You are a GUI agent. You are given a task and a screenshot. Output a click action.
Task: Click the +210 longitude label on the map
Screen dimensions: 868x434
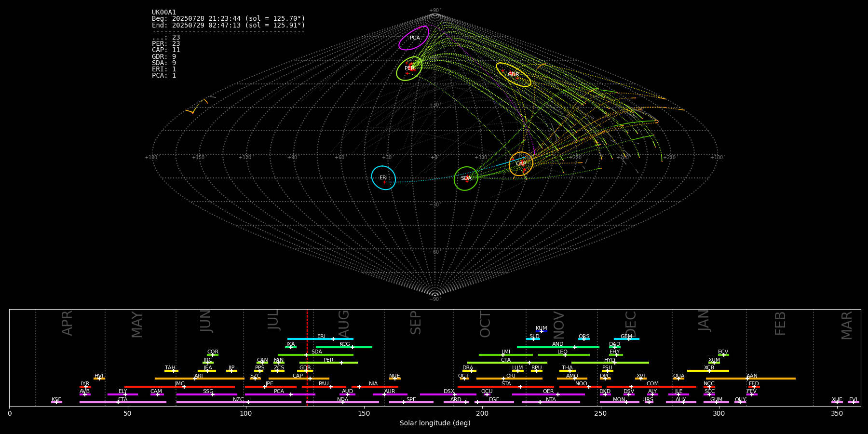point(669,158)
